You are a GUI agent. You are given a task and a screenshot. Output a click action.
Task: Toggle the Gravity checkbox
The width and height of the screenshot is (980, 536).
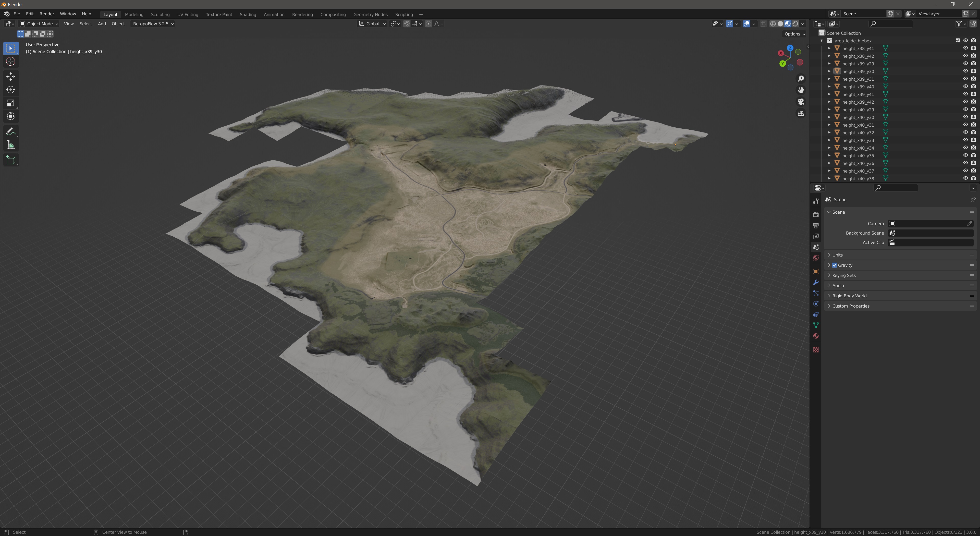tap(835, 265)
